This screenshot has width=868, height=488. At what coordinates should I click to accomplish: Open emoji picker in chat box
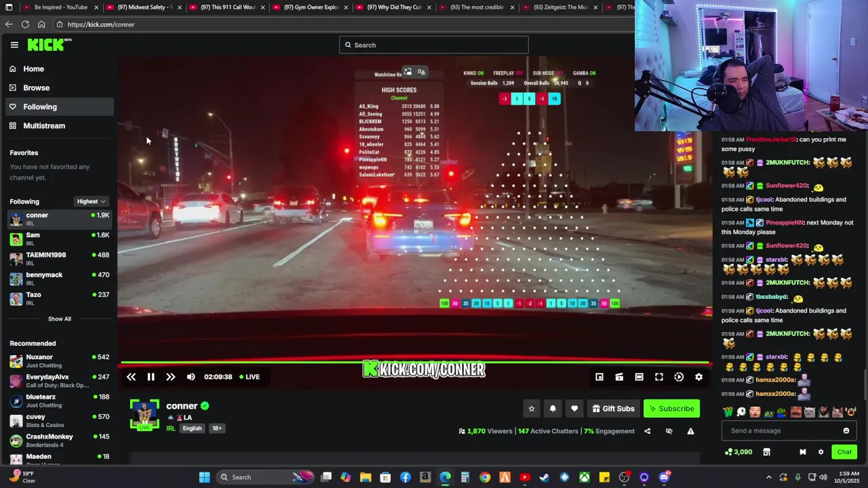tap(846, 430)
